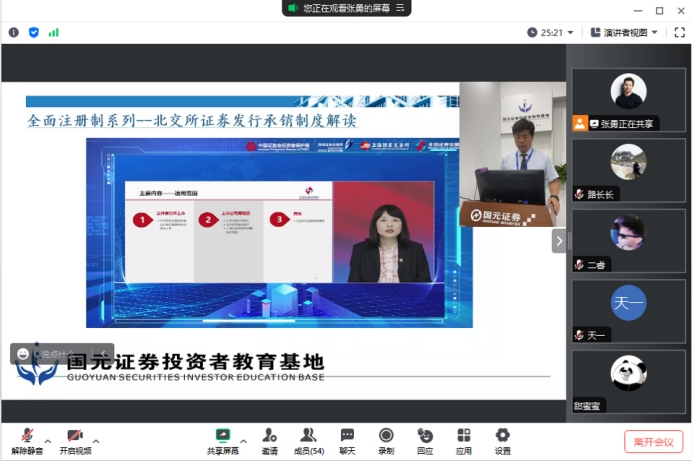Expand audio options arrow beside 解除静音

[48, 441]
